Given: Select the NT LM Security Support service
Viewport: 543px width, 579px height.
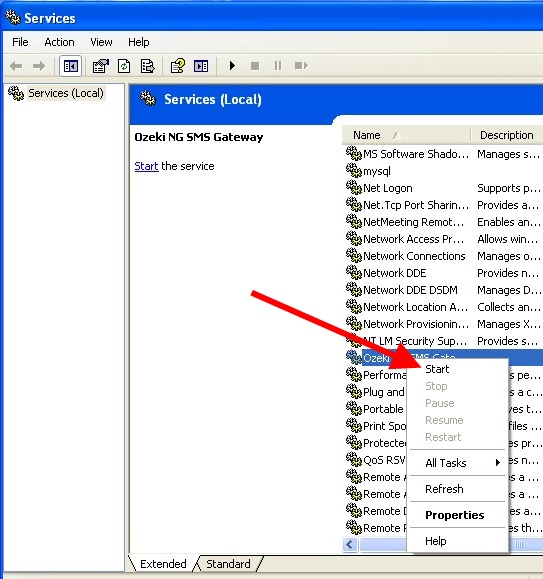Looking at the screenshot, I should pyautogui.click(x=444, y=341).
